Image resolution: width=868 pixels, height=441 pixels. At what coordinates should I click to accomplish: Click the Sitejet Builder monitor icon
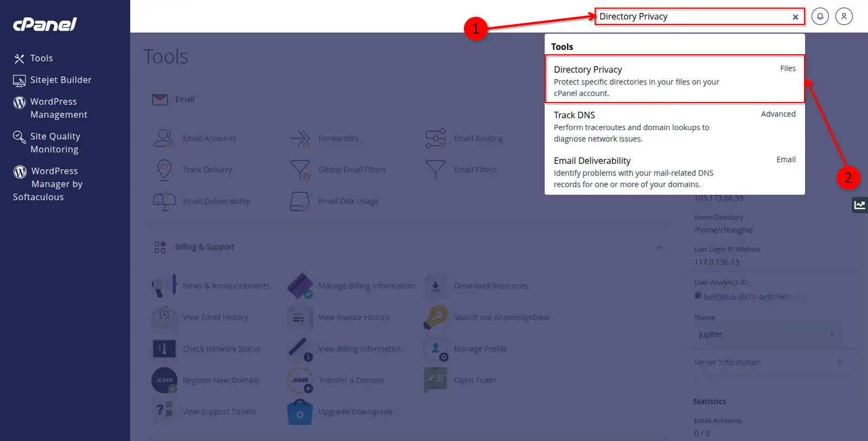pyautogui.click(x=19, y=81)
